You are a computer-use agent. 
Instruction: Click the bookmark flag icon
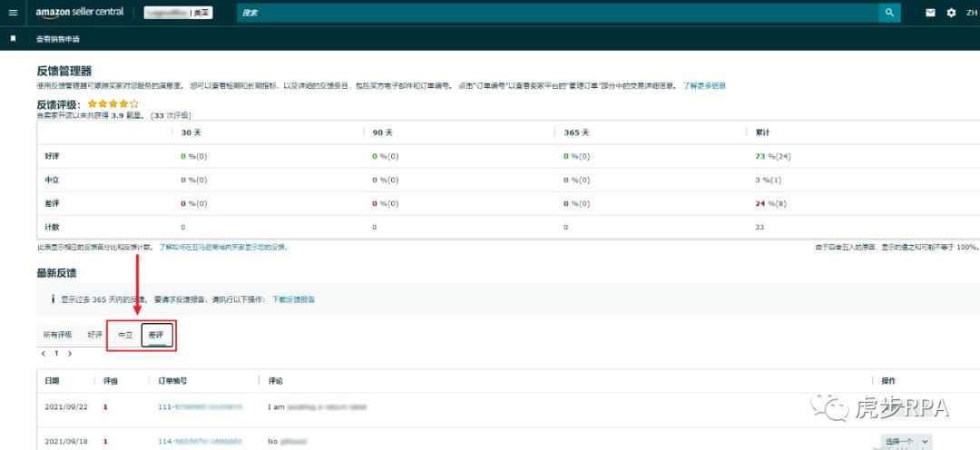click(13, 39)
